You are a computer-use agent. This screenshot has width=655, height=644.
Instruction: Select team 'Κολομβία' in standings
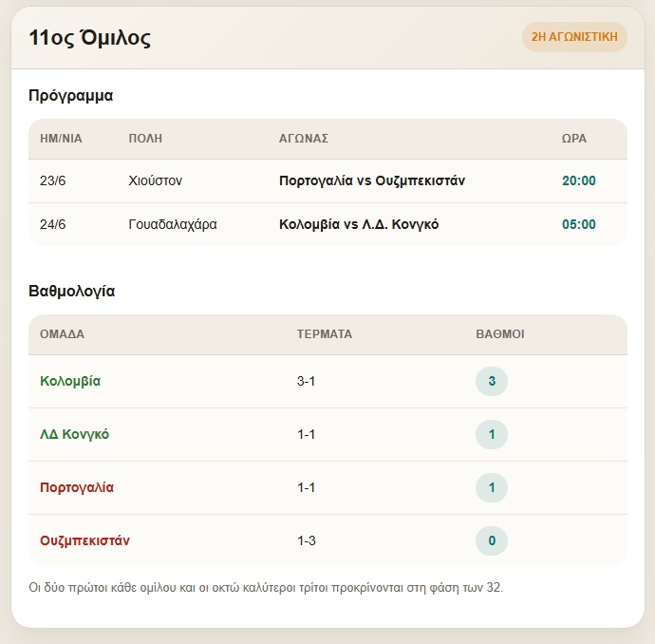point(70,381)
